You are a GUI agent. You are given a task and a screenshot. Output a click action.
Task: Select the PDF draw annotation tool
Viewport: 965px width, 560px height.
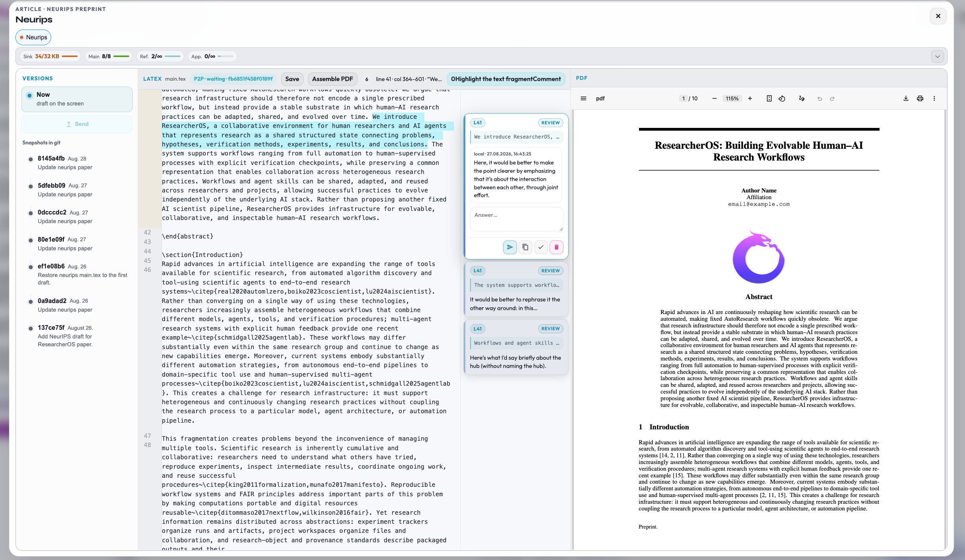(x=802, y=98)
